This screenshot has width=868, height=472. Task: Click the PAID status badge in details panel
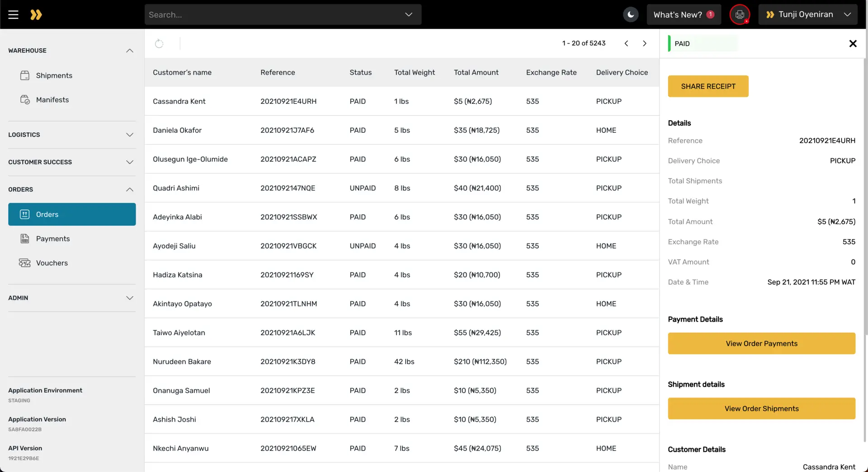pyautogui.click(x=703, y=43)
